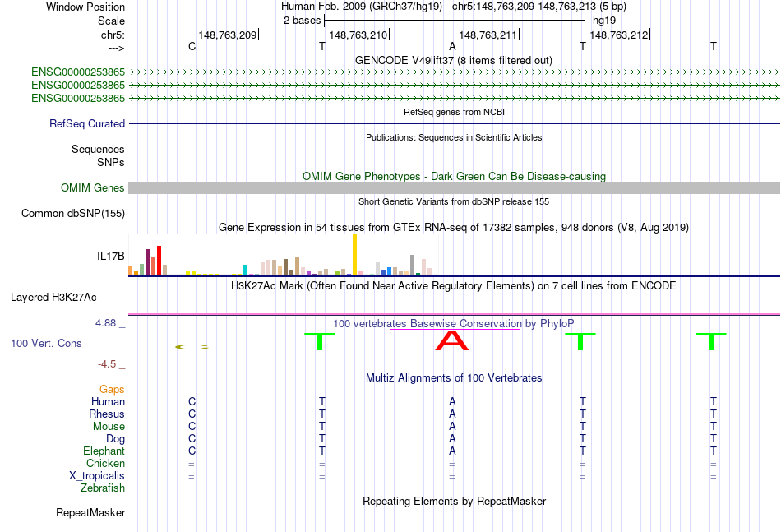Viewport: 781px width, 532px height.
Task: Open RefSeq genes from NCBI track title
Action: [x=454, y=112]
